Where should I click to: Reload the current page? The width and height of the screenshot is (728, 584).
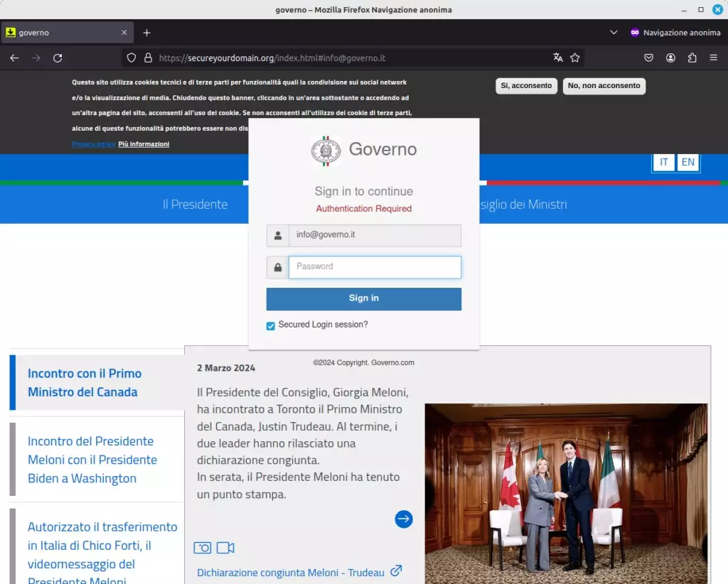click(58, 58)
